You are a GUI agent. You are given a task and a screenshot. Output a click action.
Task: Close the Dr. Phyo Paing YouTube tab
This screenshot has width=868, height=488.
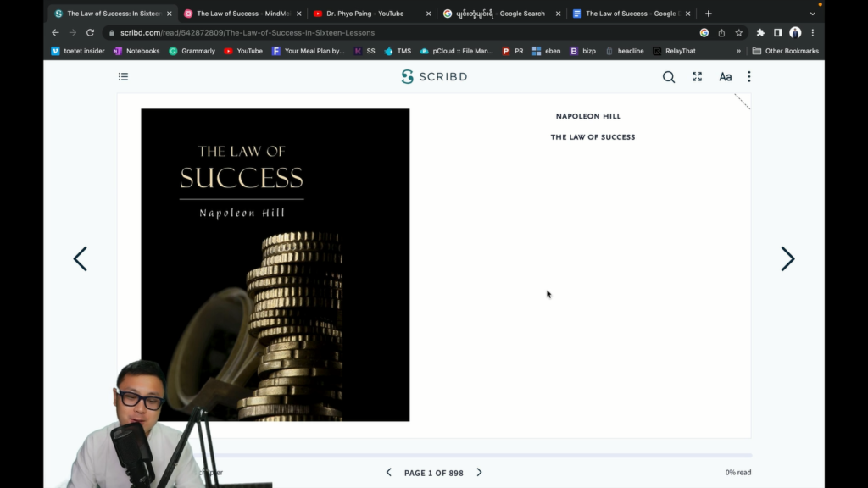[x=428, y=14]
